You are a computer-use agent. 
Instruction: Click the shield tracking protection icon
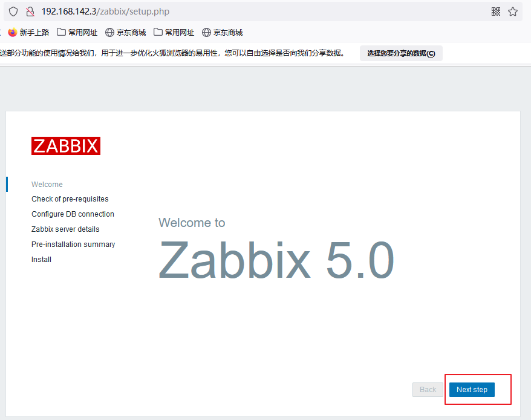(13, 11)
